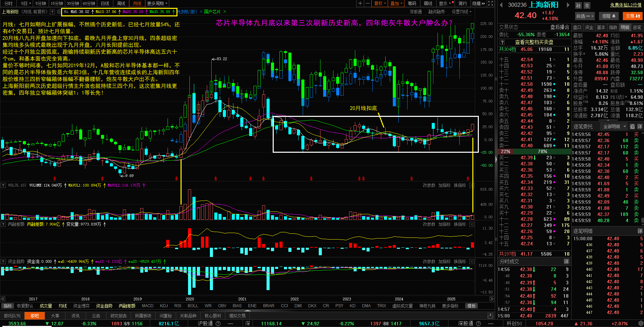Toggle the 筹码 chip distribution view
The image size is (644, 327).
pos(412,3)
